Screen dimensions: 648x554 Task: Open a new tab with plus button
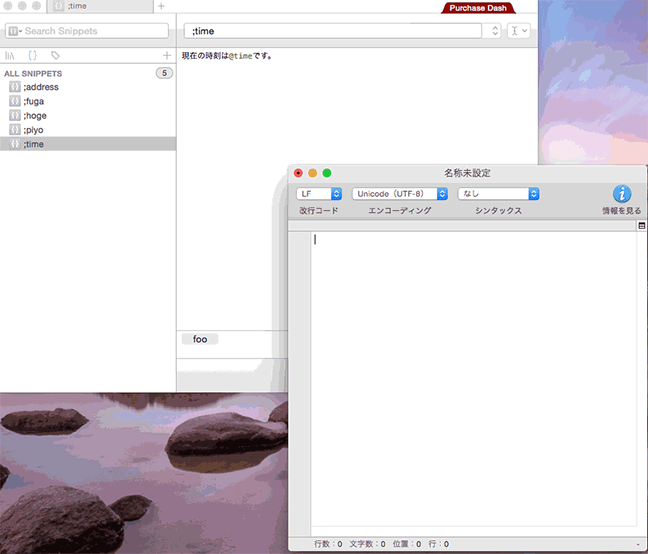click(161, 6)
